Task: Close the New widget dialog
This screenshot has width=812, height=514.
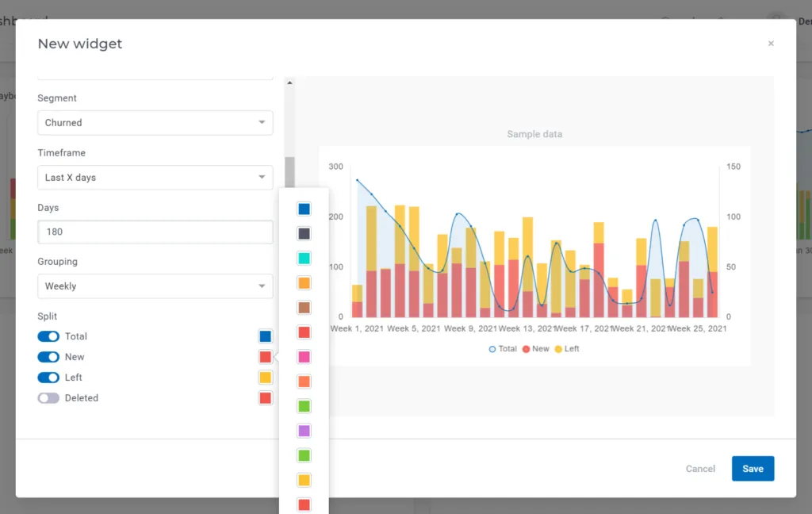Action: [x=771, y=44]
